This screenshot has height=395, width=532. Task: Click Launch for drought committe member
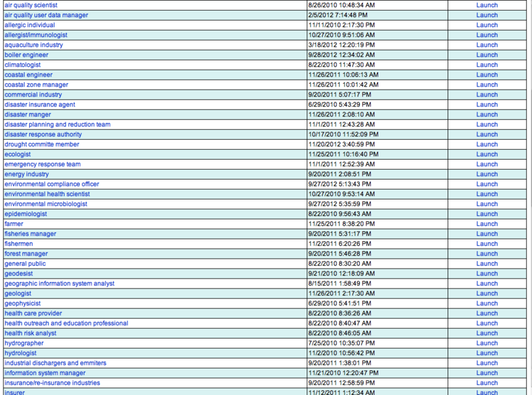[x=487, y=144]
